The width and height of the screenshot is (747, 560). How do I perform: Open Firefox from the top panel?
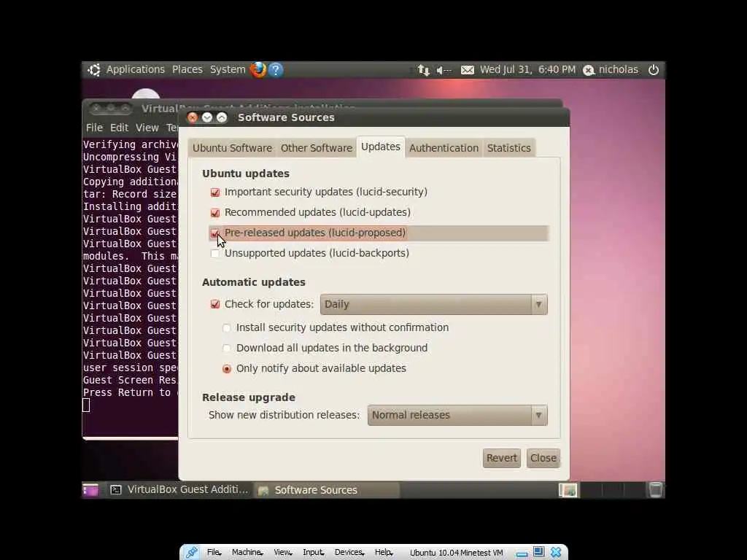click(258, 69)
